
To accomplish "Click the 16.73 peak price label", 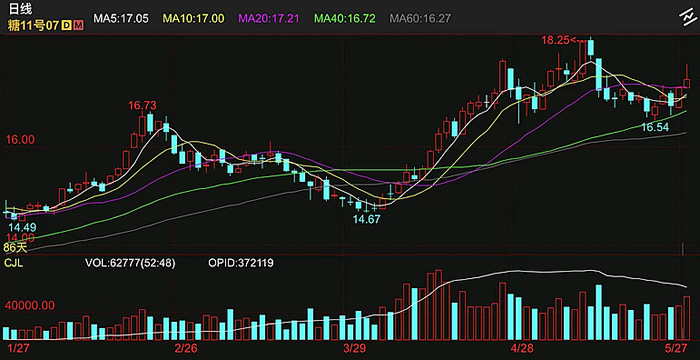I will pyautogui.click(x=142, y=105).
